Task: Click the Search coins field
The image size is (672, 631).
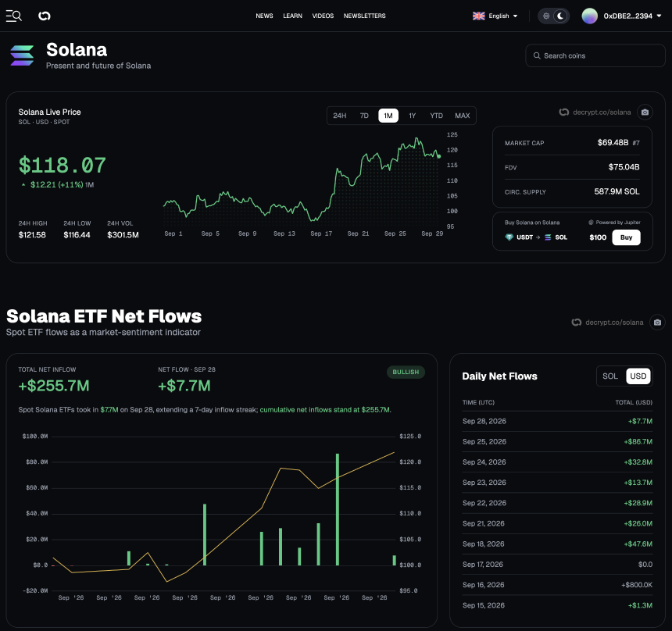Action: pyautogui.click(x=595, y=55)
